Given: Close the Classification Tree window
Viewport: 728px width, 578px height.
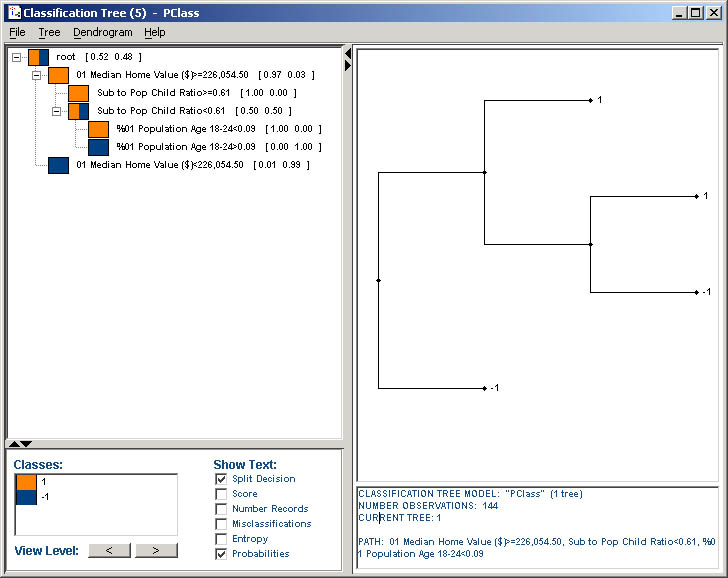Looking at the screenshot, I should [x=714, y=13].
